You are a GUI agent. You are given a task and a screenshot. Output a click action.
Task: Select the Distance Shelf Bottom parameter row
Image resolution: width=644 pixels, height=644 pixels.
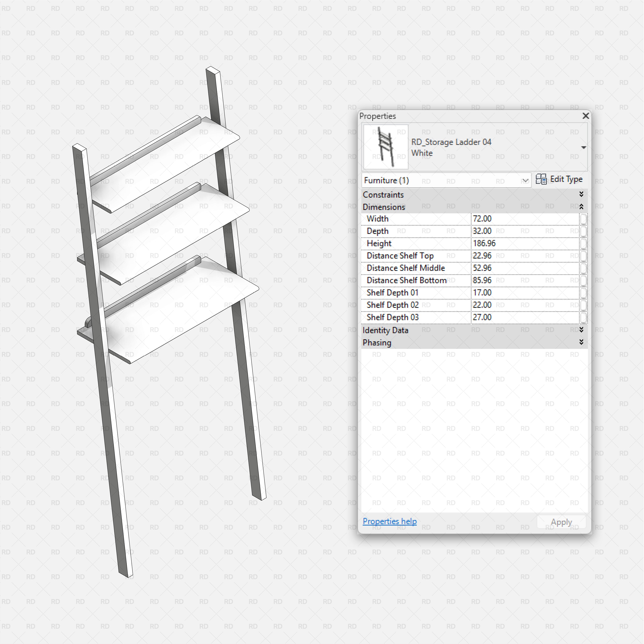tap(406, 280)
